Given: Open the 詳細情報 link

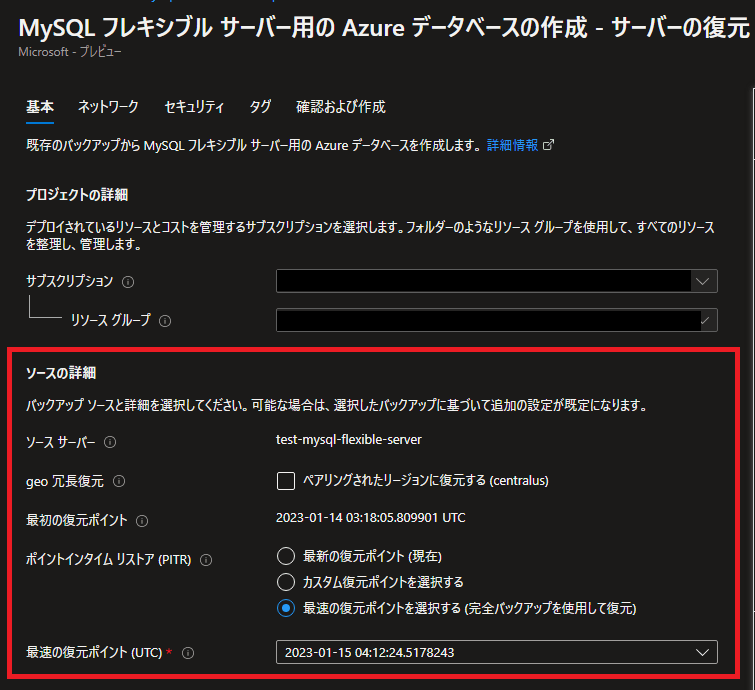Looking at the screenshot, I should 512,145.
